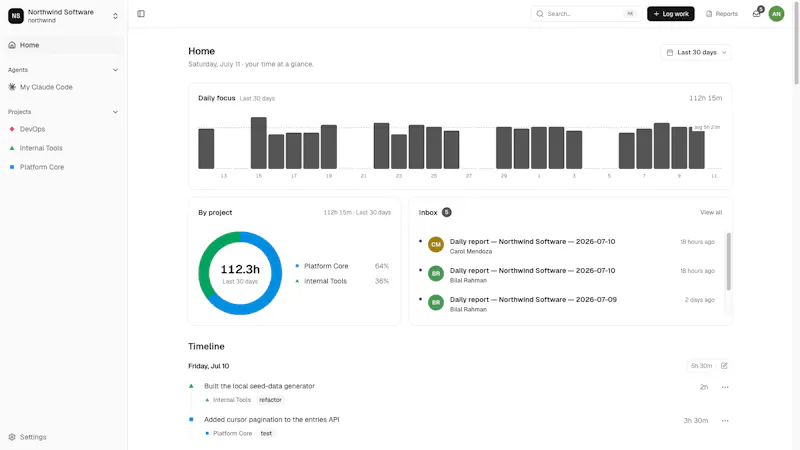Collapse the Projects section
This screenshot has width=800, height=450.
pyautogui.click(x=115, y=112)
